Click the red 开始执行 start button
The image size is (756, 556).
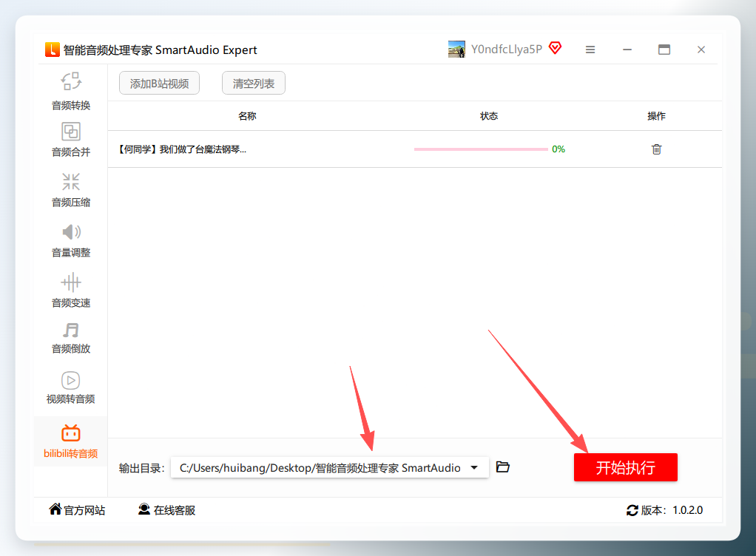point(625,467)
